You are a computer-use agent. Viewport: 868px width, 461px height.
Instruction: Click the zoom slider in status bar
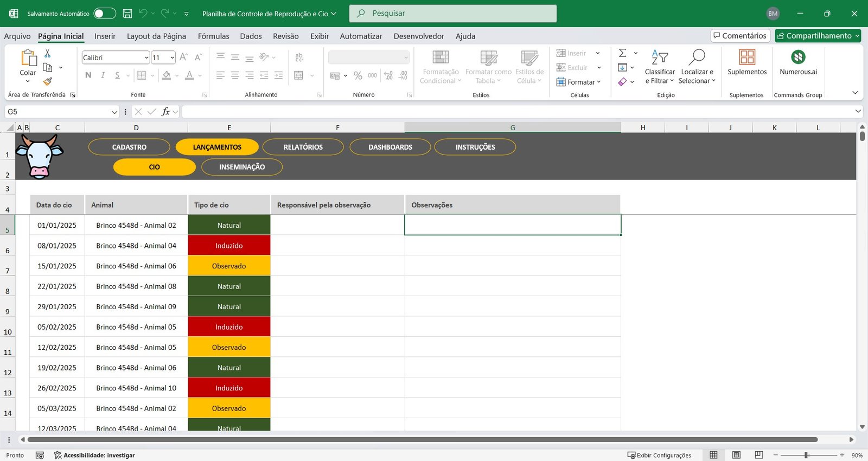tap(807, 455)
